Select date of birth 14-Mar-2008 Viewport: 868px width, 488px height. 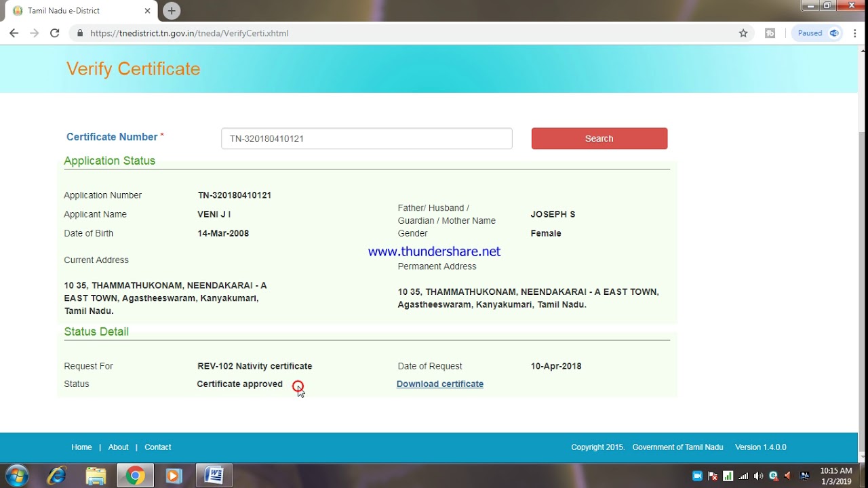(223, 233)
